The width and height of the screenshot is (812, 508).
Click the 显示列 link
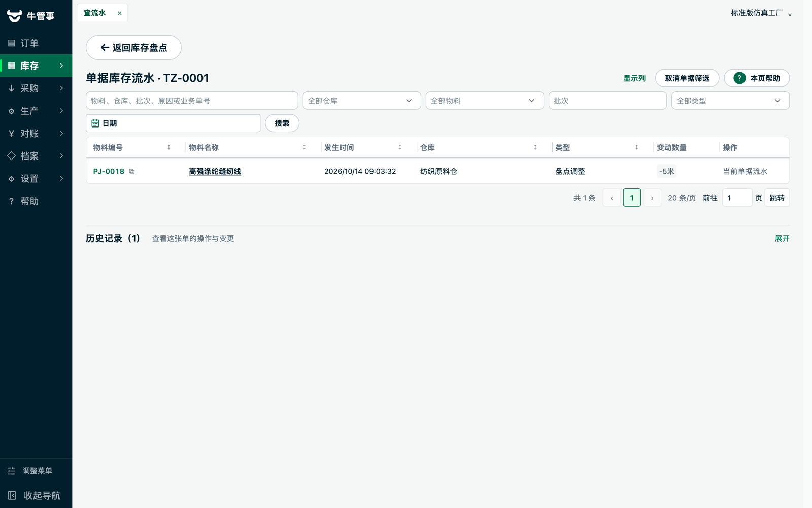634,78
